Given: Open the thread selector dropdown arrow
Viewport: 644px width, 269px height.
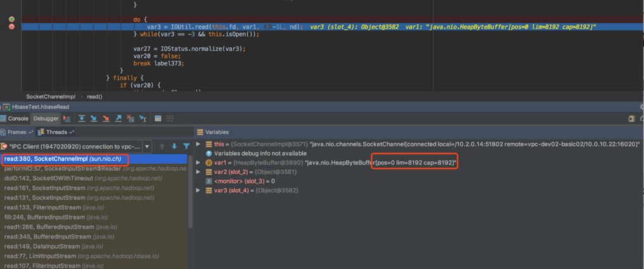Looking at the screenshot, I should click(148, 146).
